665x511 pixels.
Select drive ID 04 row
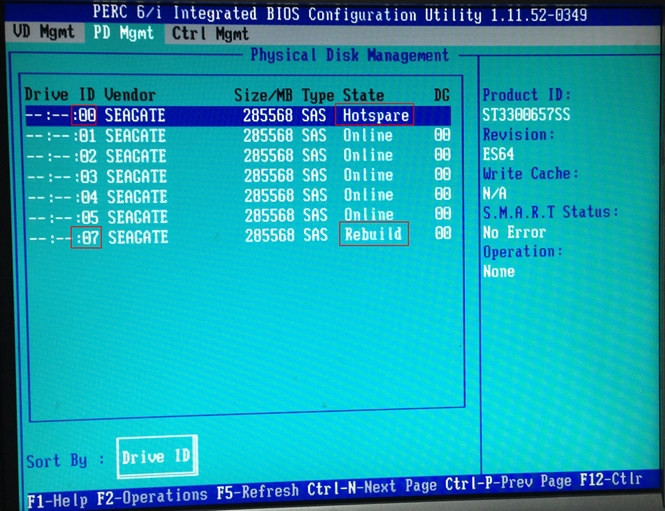click(238, 195)
